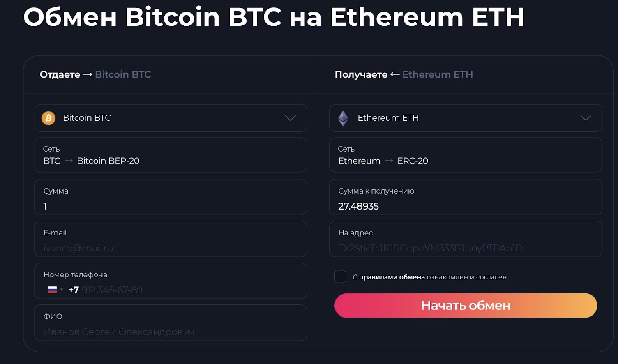Expand the Ethereum ETH currency dropdown
The image size is (618, 364).
point(586,118)
